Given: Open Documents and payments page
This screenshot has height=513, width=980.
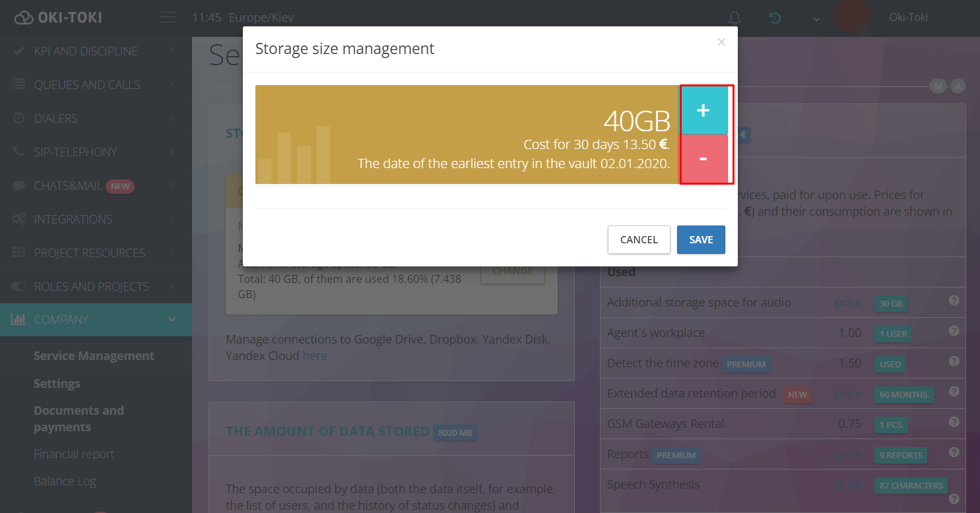Looking at the screenshot, I should 79,419.
